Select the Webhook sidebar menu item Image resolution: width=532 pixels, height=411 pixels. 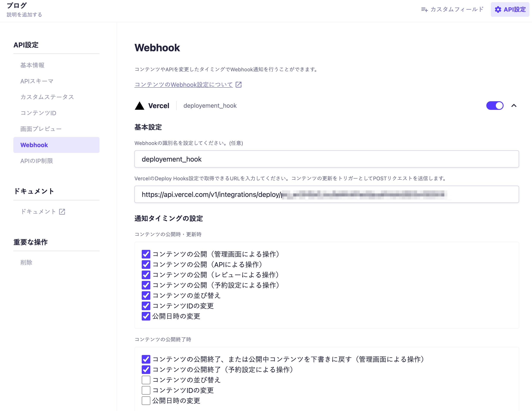click(x=34, y=145)
